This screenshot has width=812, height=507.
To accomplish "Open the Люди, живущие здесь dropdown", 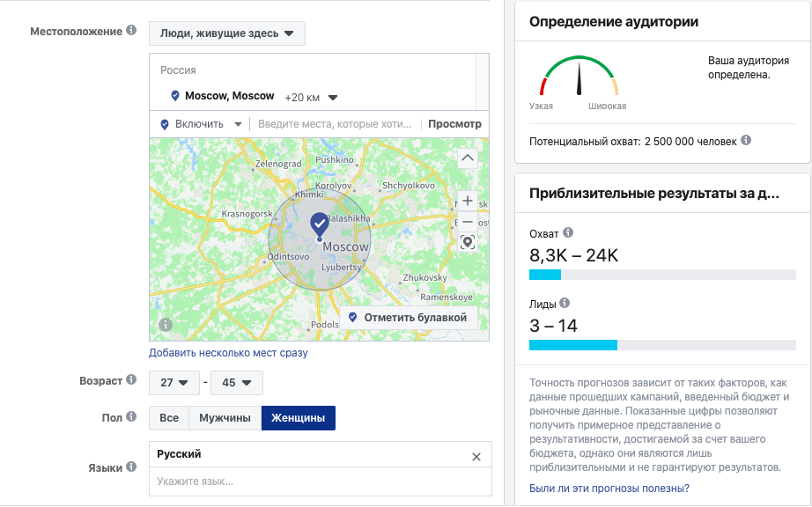I will click(x=227, y=33).
